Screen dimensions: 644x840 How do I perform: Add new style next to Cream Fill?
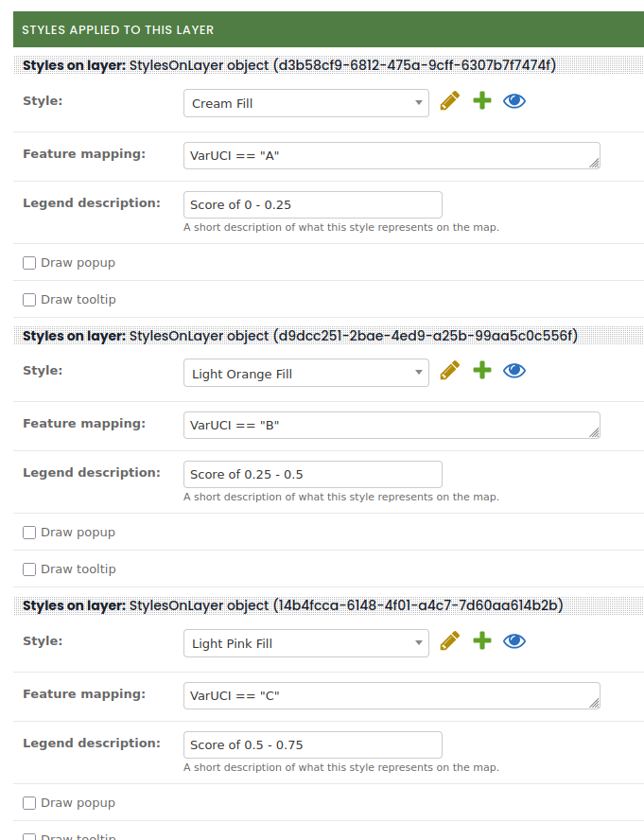click(482, 100)
